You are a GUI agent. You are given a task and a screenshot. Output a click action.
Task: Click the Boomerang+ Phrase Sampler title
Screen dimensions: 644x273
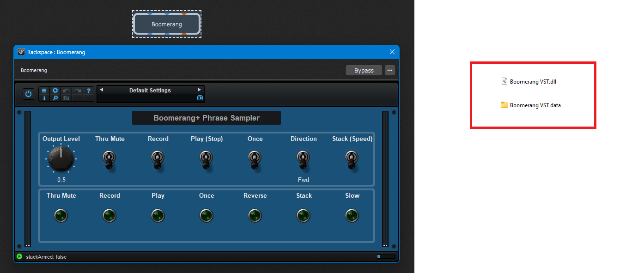tap(207, 118)
